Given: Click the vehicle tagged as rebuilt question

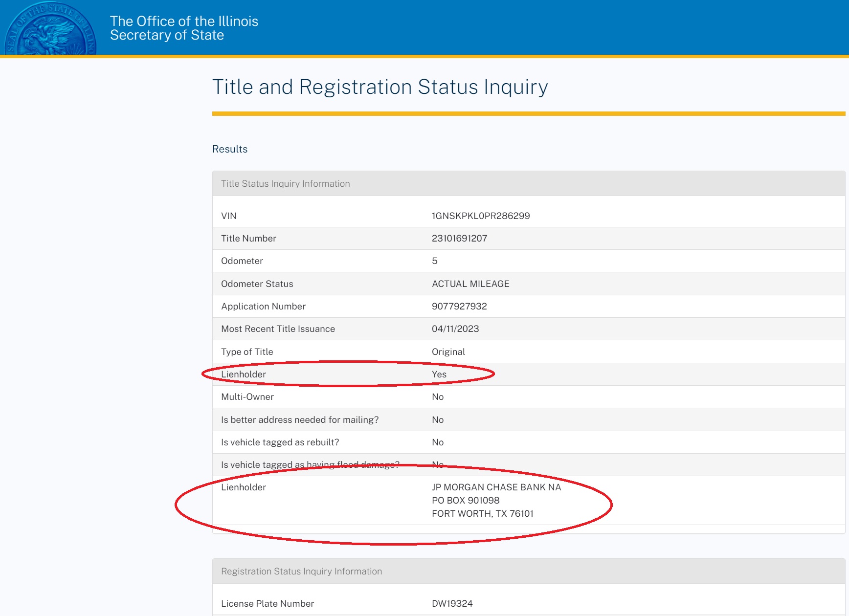Looking at the screenshot, I should point(280,442).
